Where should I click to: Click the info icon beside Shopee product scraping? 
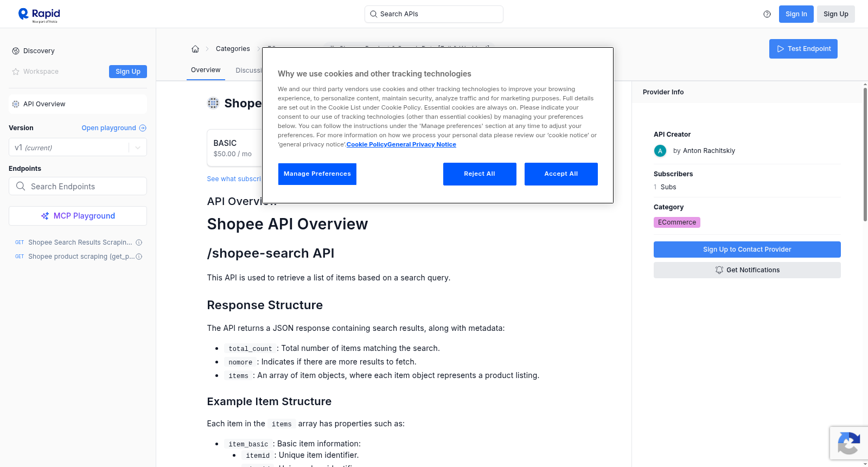coord(139,257)
